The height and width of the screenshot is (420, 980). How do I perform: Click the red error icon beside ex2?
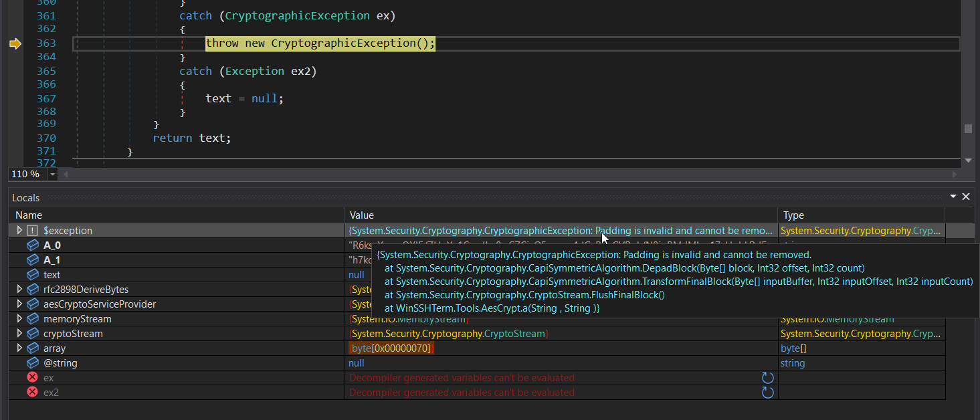click(32, 393)
